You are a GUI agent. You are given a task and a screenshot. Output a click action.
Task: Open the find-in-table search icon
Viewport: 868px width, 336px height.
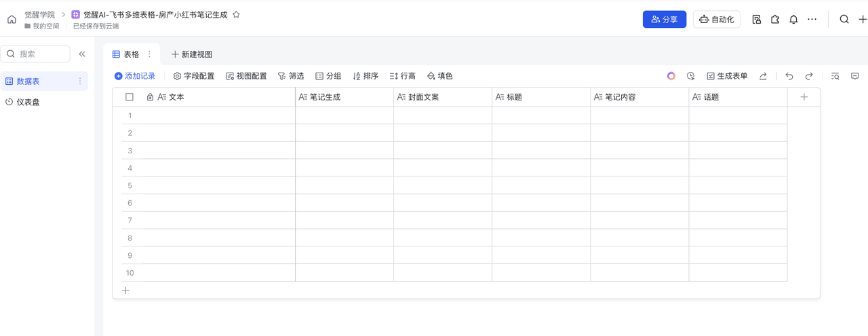point(835,77)
